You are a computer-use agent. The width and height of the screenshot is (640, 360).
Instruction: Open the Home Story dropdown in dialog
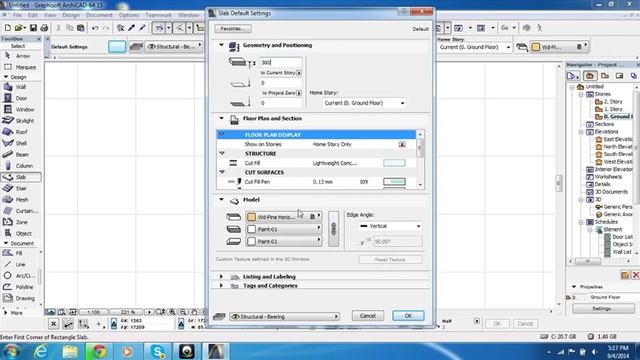point(364,103)
